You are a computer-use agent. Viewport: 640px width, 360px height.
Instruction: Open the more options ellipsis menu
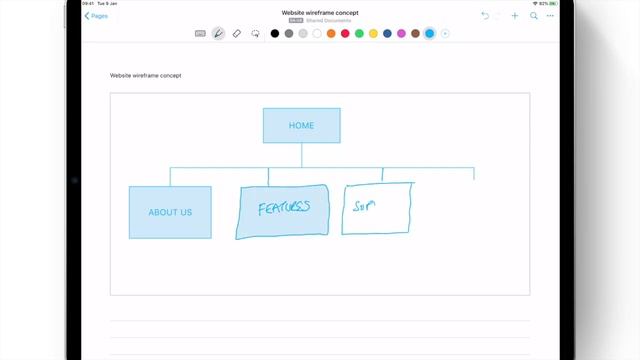point(550,16)
